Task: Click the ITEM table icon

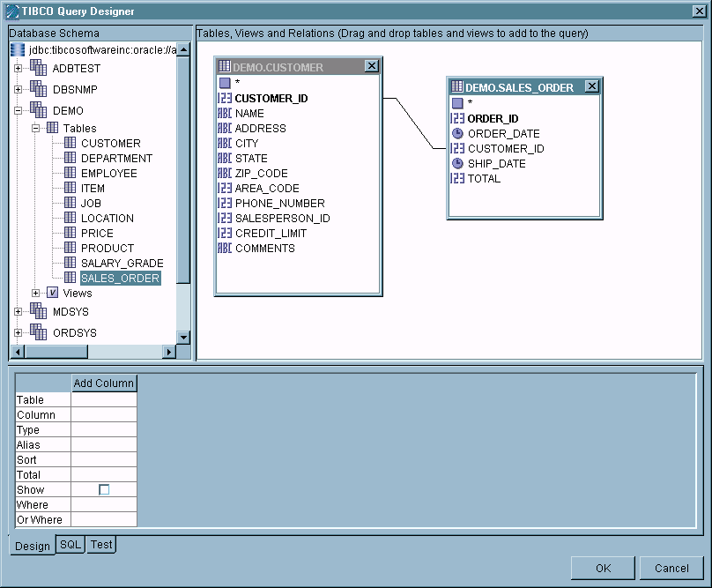Action: click(x=70, y=188)
